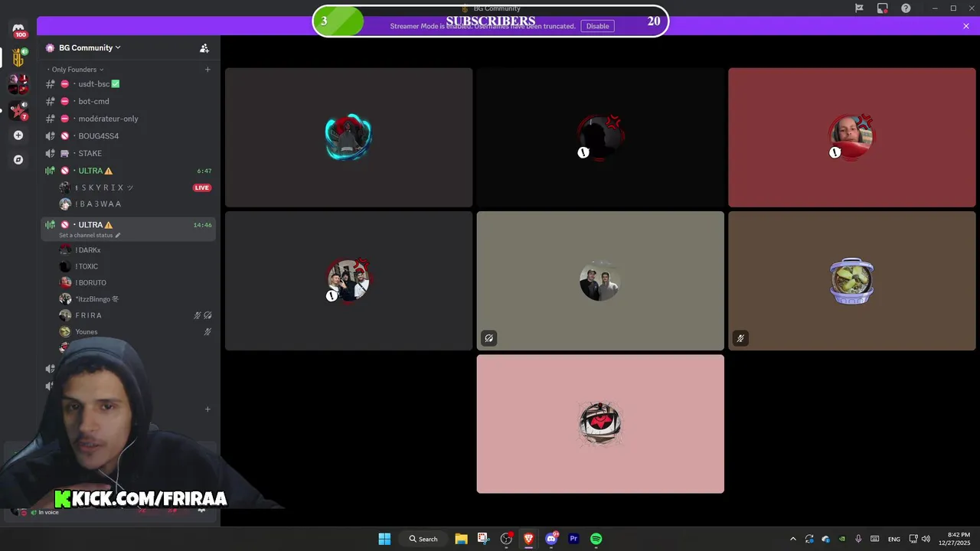Select the ULTRA voice channel showing 6:47

(128, 171)
